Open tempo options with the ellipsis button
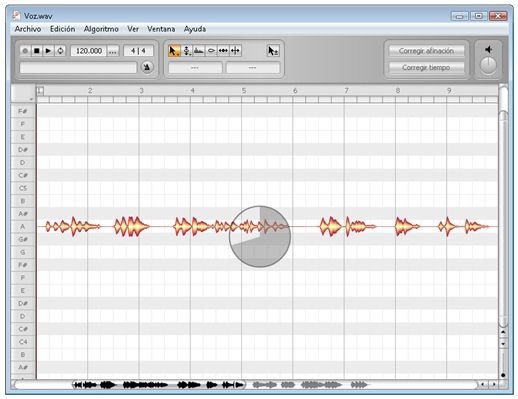This screenshot has width=518, height=399. (113, 51)
